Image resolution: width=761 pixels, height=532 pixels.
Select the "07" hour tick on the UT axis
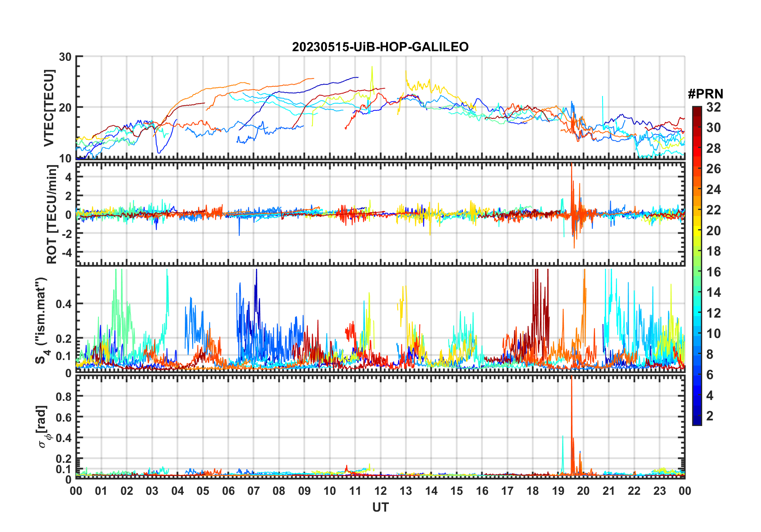point(254,491)
